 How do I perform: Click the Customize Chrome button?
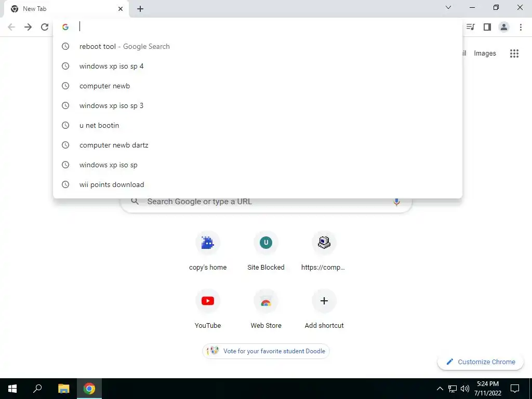(481, 362)
